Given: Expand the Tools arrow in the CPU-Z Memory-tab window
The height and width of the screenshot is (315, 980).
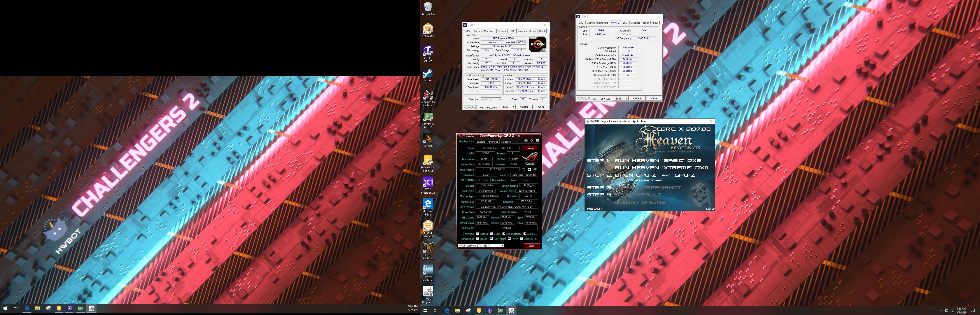Looking at the screenshot, I should [626, 98].
